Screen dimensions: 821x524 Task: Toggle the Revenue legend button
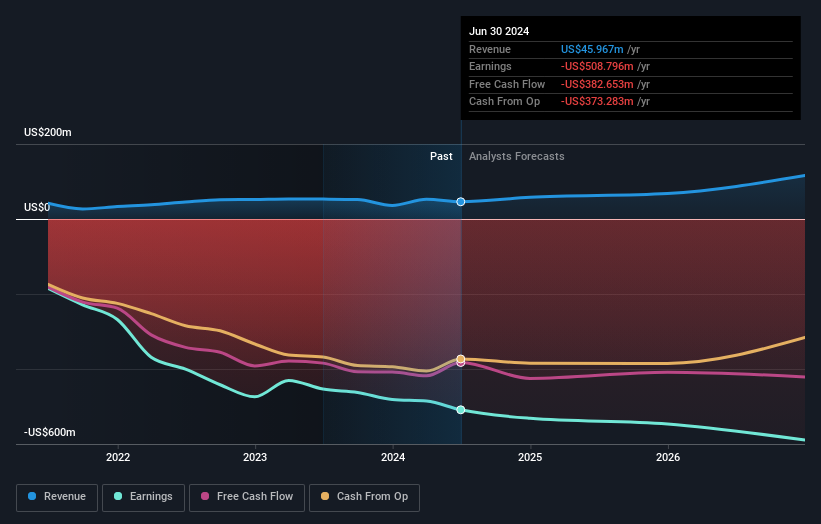tap(57, 497)
